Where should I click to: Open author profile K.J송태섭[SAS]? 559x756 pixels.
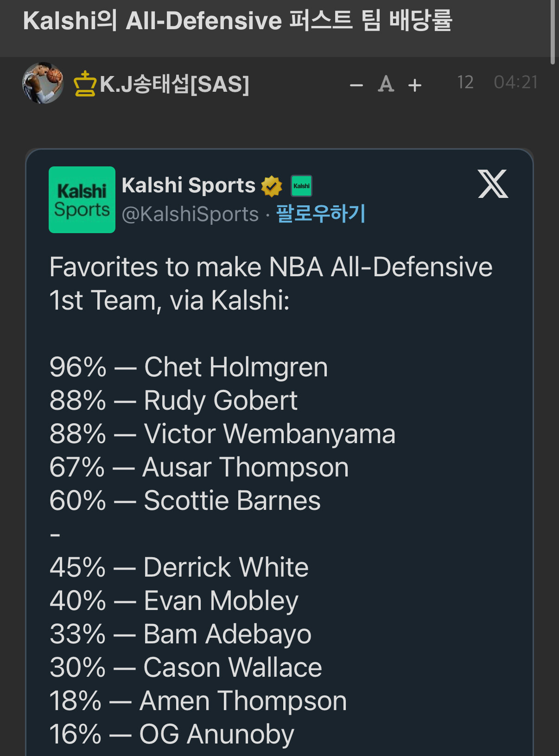pyautogui.click(x=174, y=84)
